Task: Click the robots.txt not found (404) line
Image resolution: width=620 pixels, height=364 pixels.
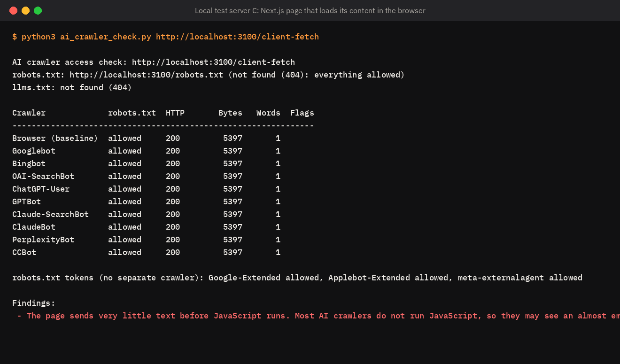Action: pyautogui.click(x=209, y=75)
